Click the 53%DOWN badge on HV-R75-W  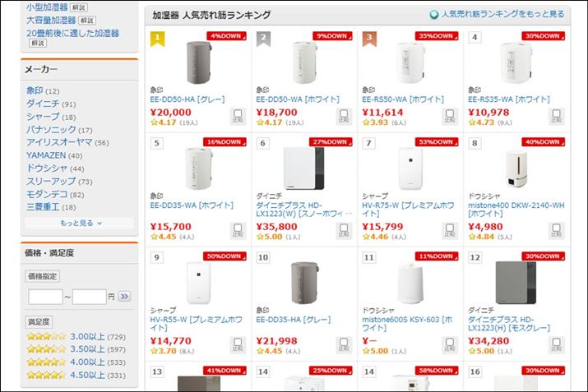(438, 141)
